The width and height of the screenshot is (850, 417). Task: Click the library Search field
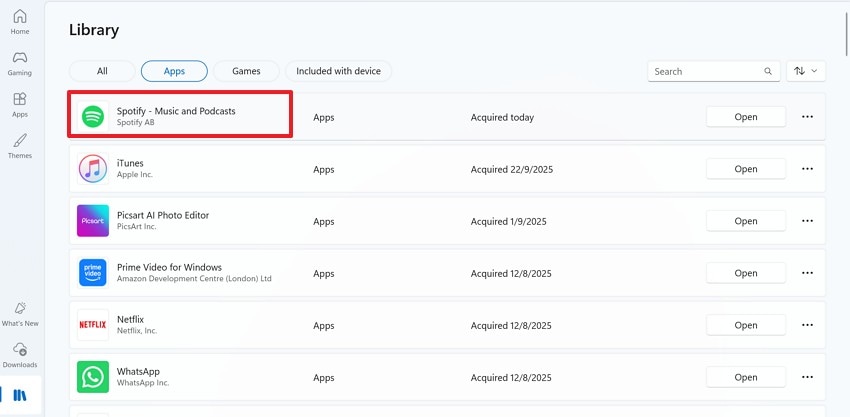(x=705, y=72)
